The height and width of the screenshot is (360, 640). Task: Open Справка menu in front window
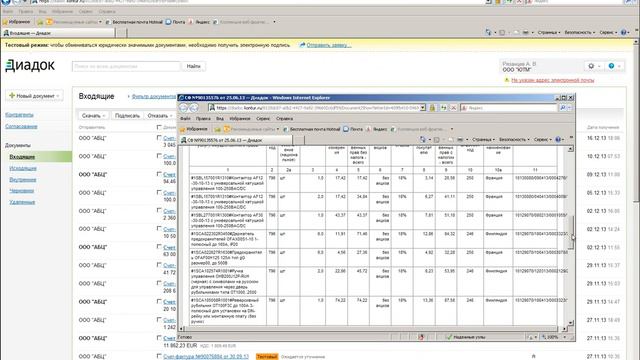[x=284, y=118]
